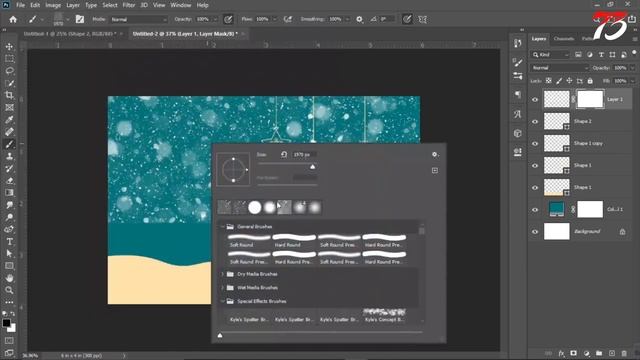This screenshot has height=360, width=640.
Task: Switch to Untitled-1 document tab
Action: 69,34
